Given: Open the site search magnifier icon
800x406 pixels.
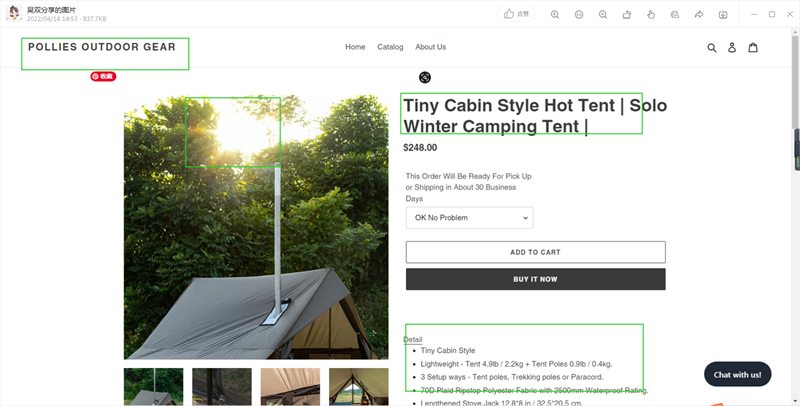Looking at the screenshot, I should coord(712,47).
